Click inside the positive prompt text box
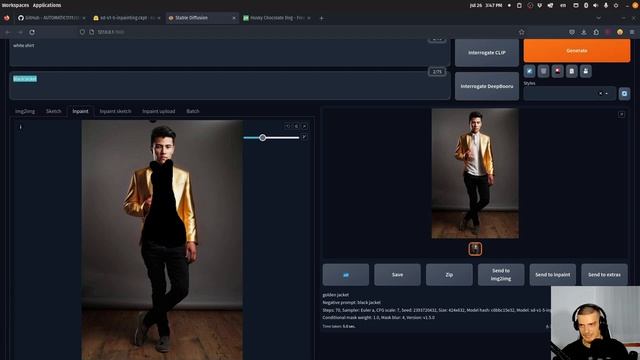This screenshot has width=640, height=360. tap(230, 53)
